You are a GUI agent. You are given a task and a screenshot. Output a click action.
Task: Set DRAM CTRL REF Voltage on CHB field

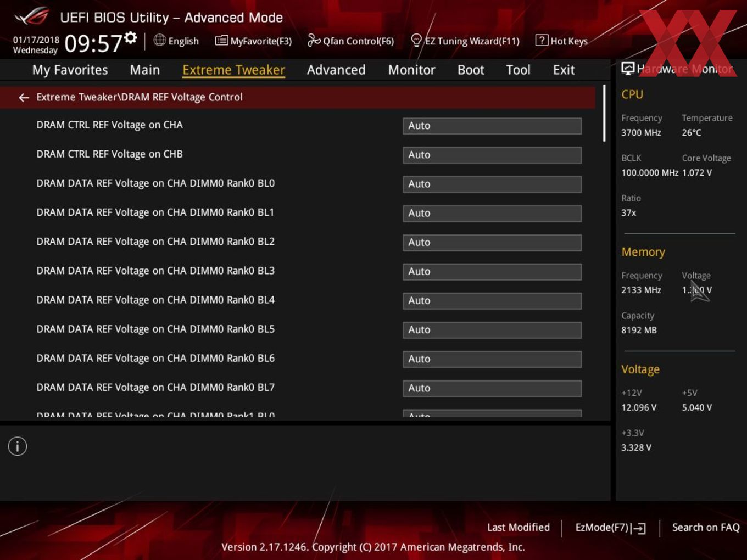click(492, 155)
